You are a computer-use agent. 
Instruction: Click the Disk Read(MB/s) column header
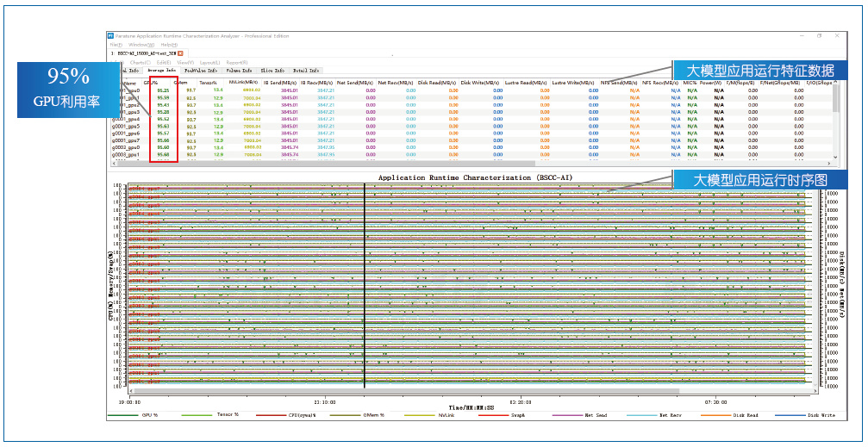coord(438,83)
